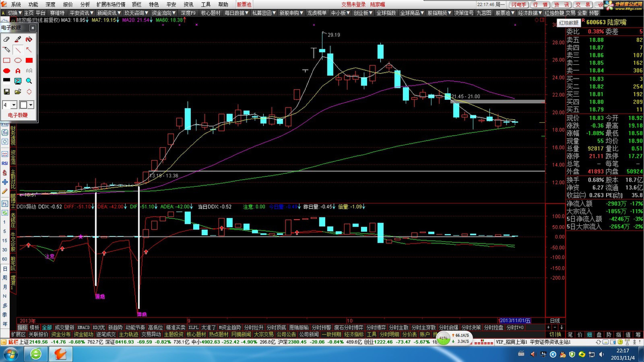Toggle the 细 detail view button
644x362 pixels.
pyautogui.click(x=589, y=334)
